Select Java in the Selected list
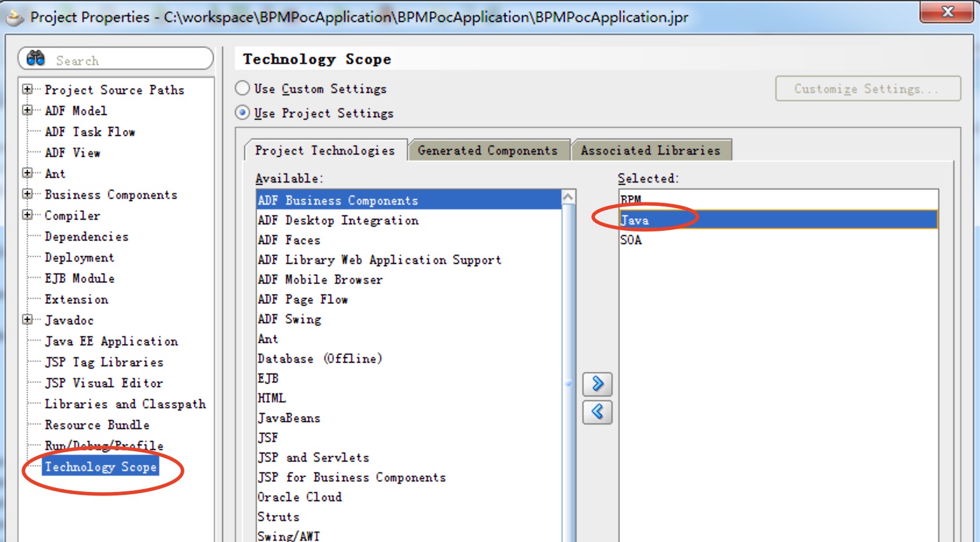Viewport: 980px width, 542px height. (x=778, y=220)
